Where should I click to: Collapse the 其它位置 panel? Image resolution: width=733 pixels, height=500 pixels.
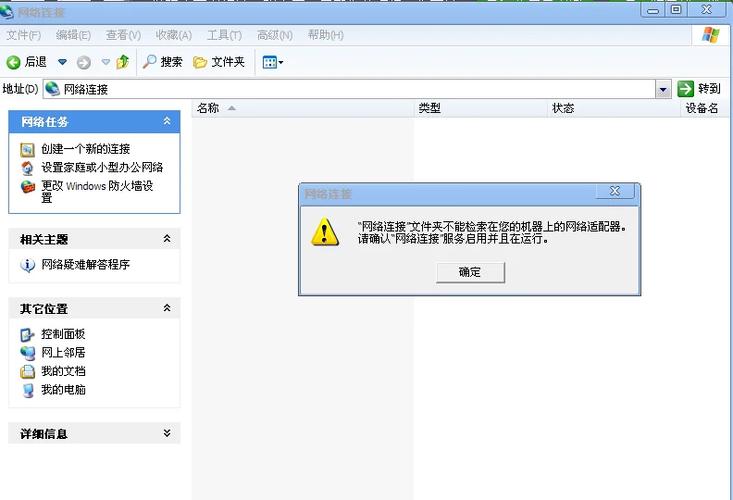coord(167,308)
